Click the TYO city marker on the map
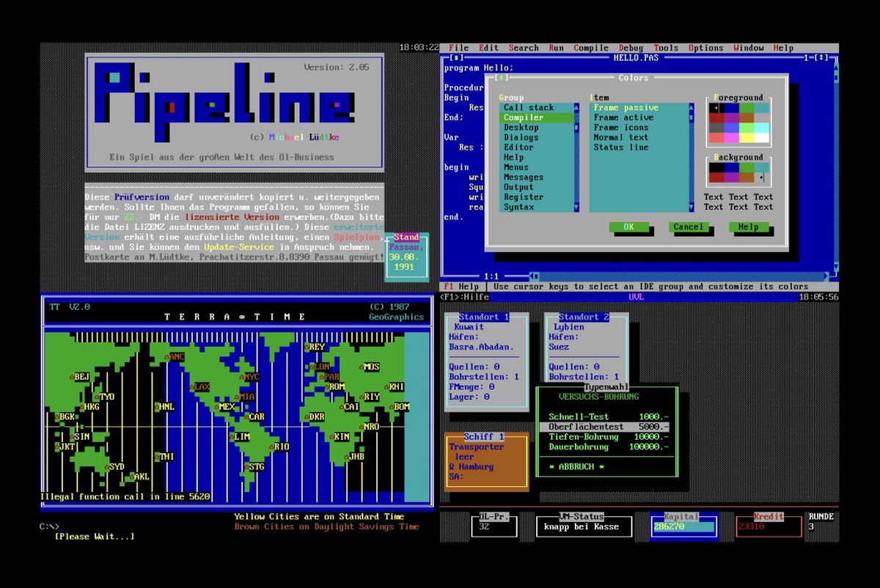 pos(104,397)
